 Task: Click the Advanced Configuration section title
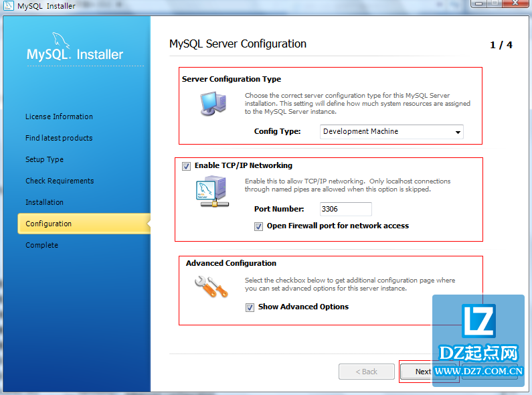click(x=231, y=263)
